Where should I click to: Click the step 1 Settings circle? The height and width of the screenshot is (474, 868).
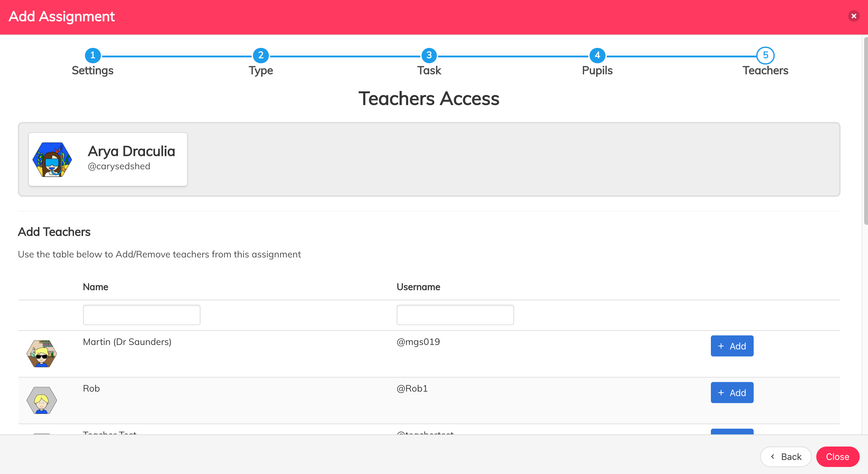pos(93,55)
